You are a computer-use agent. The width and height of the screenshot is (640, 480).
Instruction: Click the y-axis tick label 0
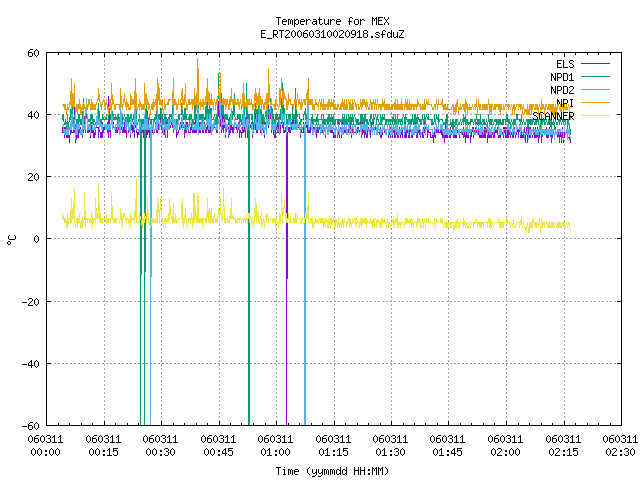(x=37, y=239)
